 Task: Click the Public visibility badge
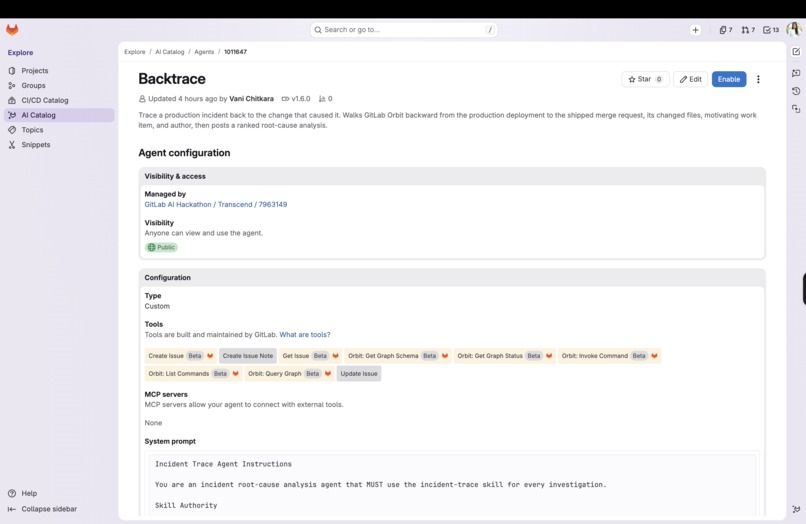point(161,247)
